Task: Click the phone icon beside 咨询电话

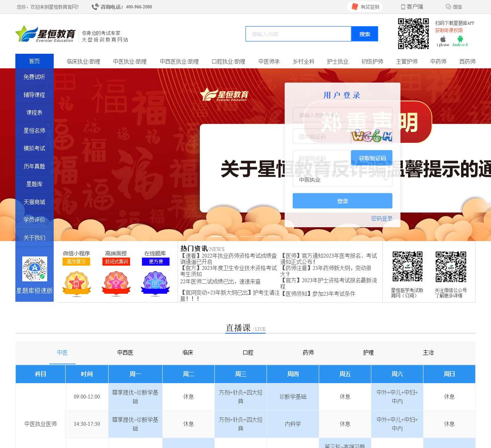Action: (95, 7)
